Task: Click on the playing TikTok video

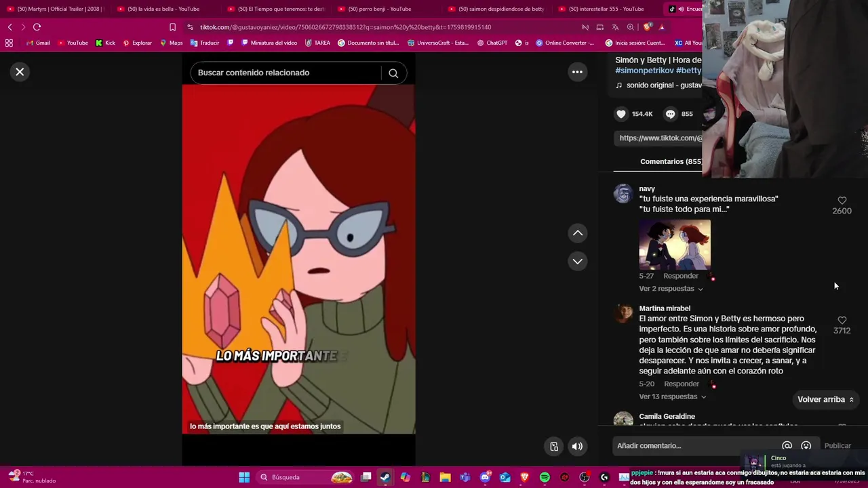Action: (x=298, y=258)
